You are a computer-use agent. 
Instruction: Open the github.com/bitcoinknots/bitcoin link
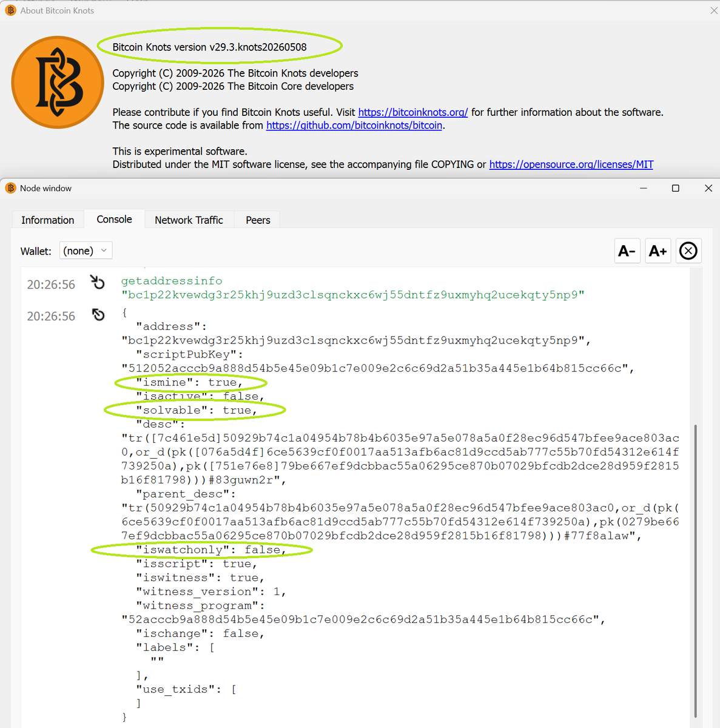click(x=354, y=126)
